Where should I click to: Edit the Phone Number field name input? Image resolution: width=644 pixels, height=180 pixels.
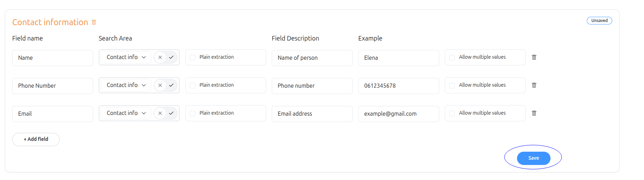coord(52,86)
